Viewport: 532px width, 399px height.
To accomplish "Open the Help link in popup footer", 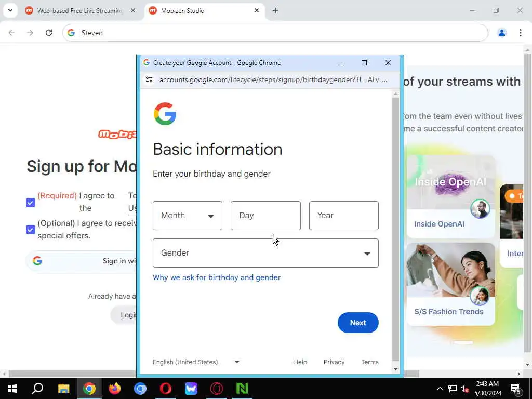I will coord(300,362).
